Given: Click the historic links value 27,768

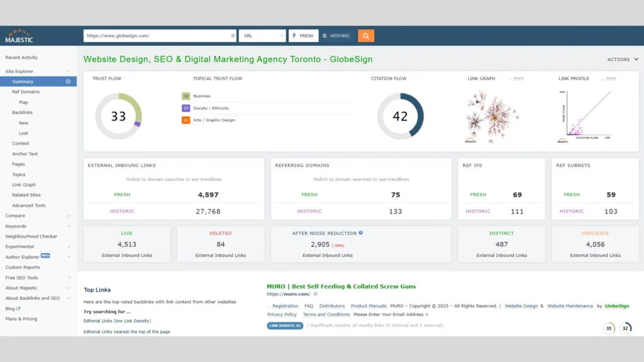Looking at the screenshot, I should point(208,211).
